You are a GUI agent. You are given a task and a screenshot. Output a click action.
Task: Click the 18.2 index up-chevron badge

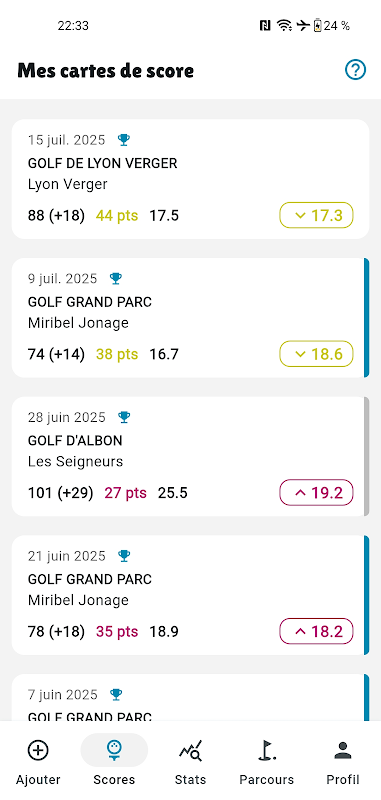point(316,632)
